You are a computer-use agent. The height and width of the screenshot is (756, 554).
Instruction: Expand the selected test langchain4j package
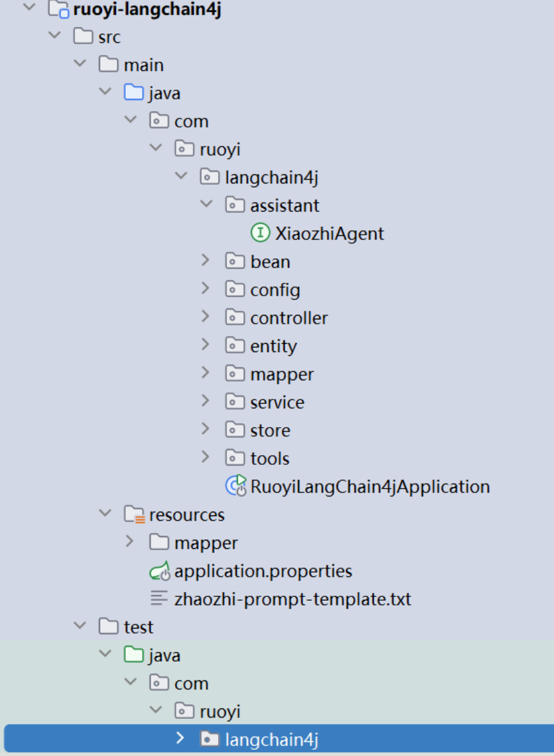180,739
